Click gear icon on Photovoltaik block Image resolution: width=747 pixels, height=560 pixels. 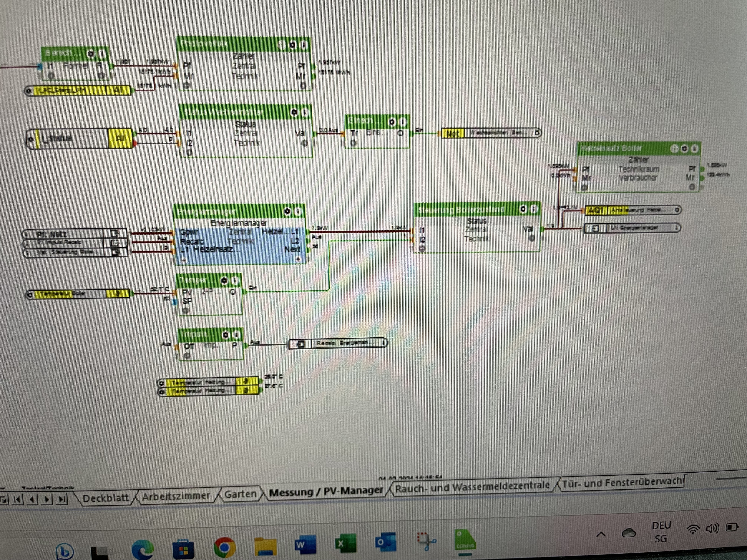click(293, 45)
